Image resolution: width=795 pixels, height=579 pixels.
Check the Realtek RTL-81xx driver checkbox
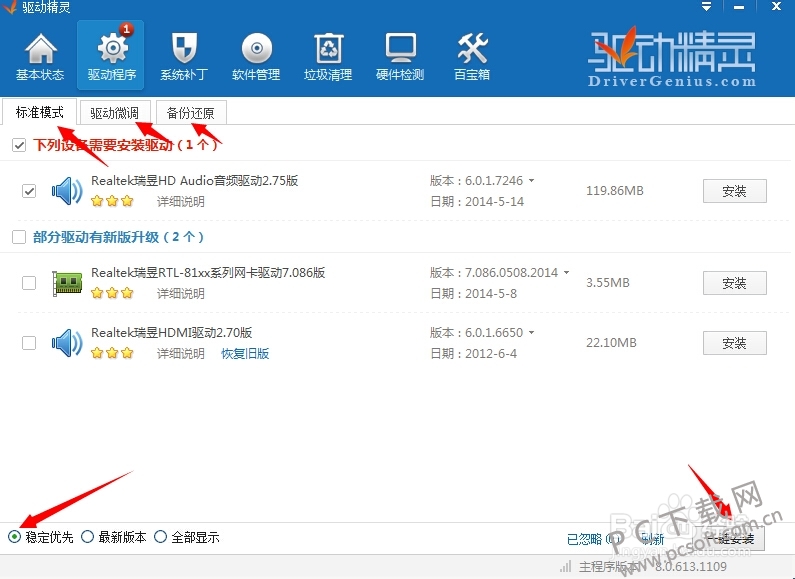29,282
